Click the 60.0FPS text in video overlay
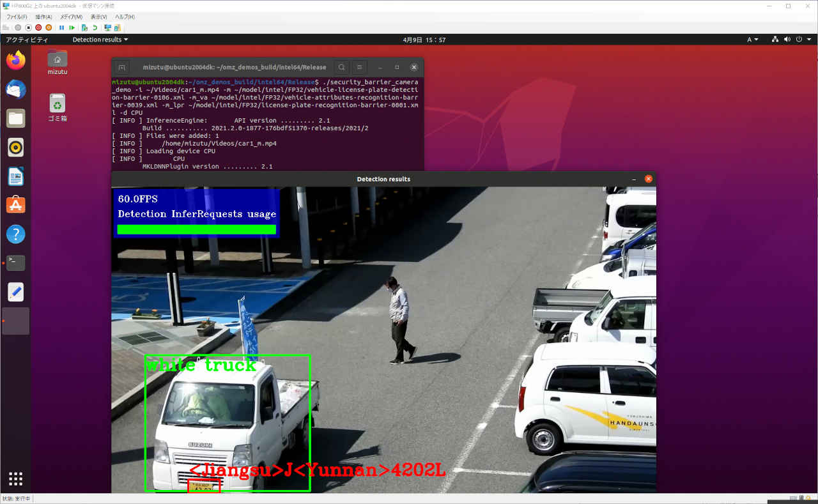 pyautogui.click(x=137, y=199)
